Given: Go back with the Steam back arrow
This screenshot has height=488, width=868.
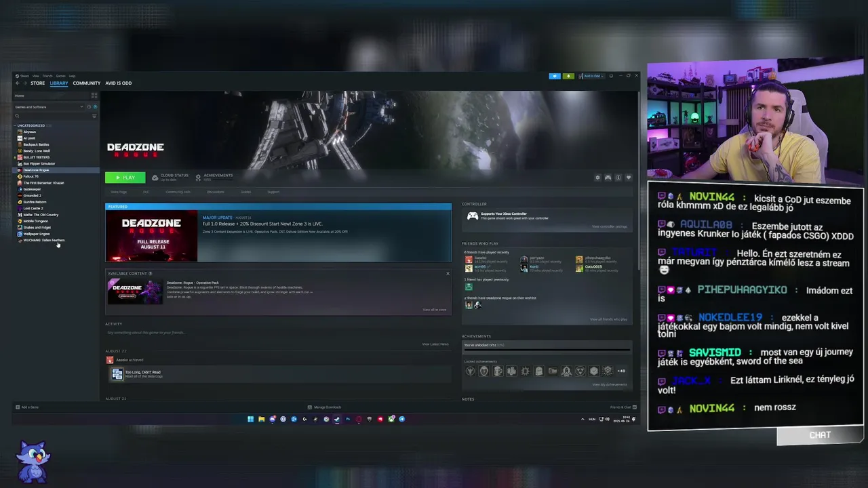Looking at the screenshot, I should tap(18, 83).
